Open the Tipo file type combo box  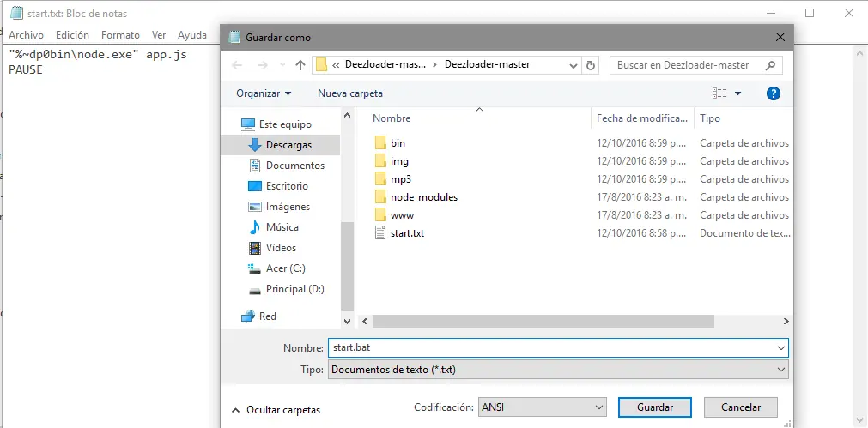(558, 370)
